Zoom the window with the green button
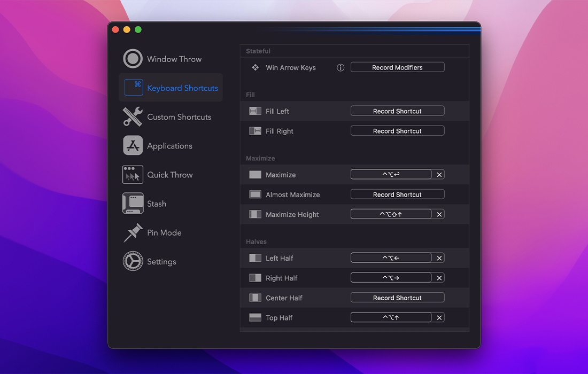Viewport: 588px width, 374px height. click(x=138, y=29)
